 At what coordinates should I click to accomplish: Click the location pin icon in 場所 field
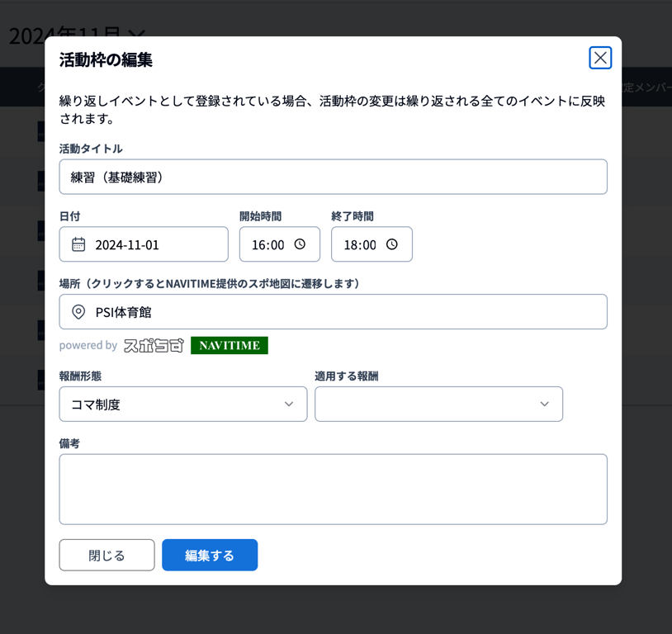click(x=78, y=312)
